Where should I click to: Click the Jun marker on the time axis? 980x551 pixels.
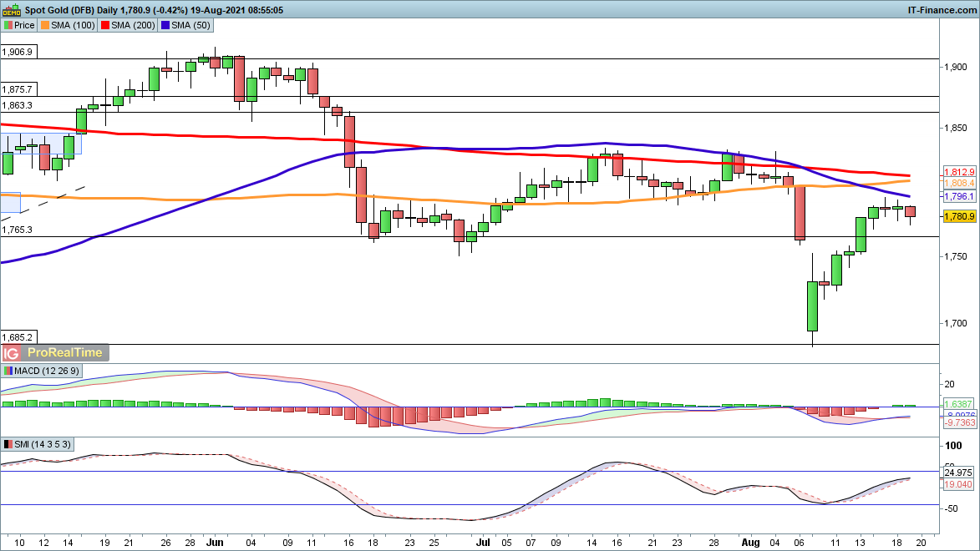coord(216,542)
